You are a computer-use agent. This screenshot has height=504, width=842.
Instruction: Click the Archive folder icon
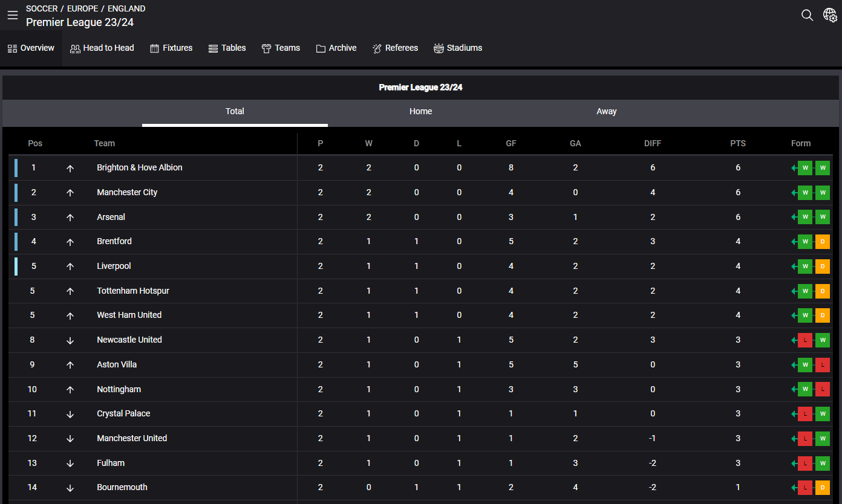(x=321, y=48)
